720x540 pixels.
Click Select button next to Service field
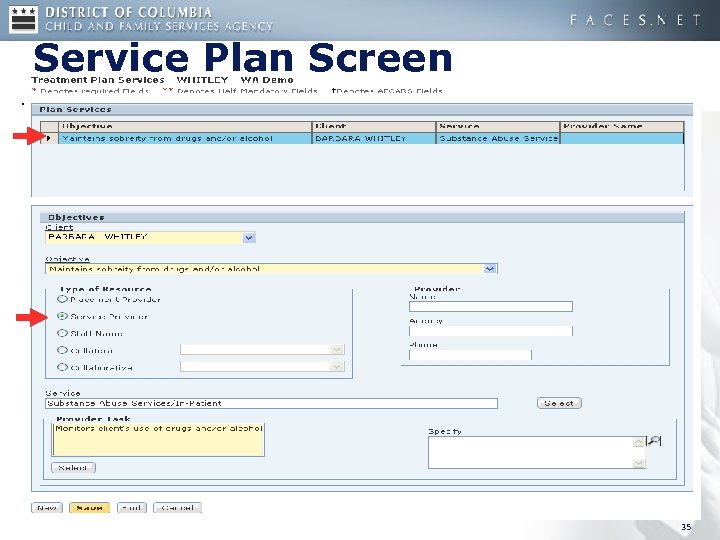pos(559,403)
